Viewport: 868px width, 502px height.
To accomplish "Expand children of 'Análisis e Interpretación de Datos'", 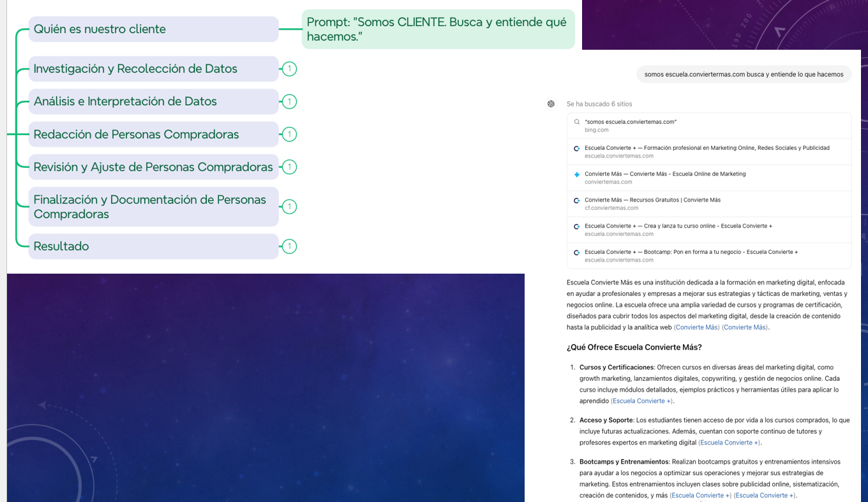I will (x=289, y=101).
